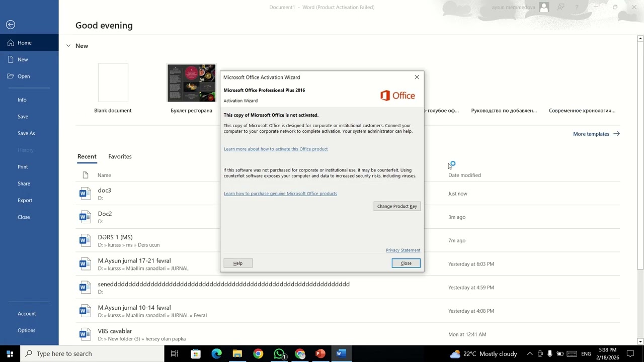The image size is (644, 362).
Task: Switch to the Recent tab
Action: click(x=87, y=156)
